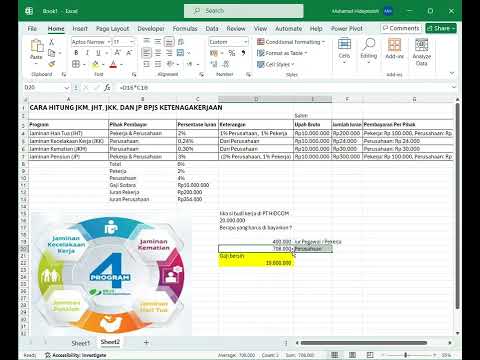This screenshot has height=360, width=480.
Task: Click the Share button
Action: point(441,28)
